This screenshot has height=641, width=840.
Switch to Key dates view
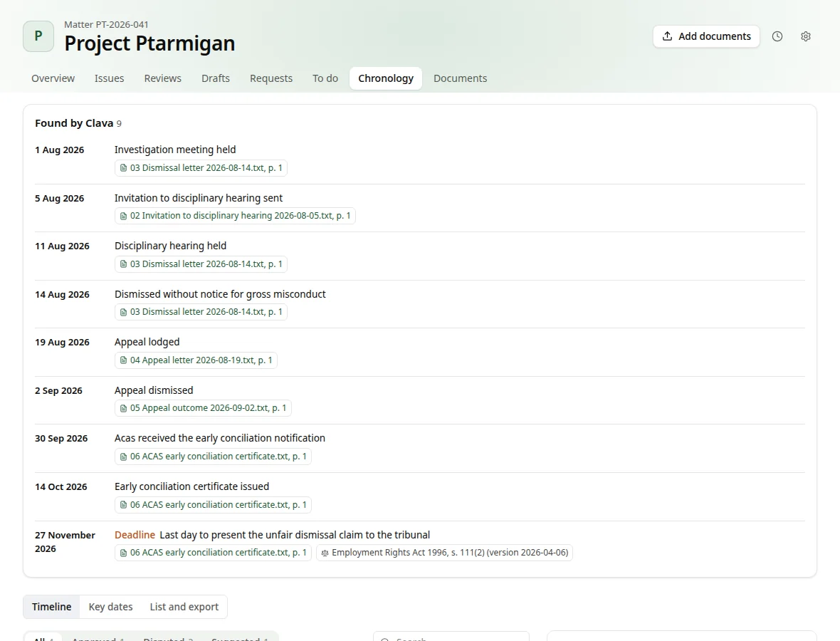click(110, 607)
